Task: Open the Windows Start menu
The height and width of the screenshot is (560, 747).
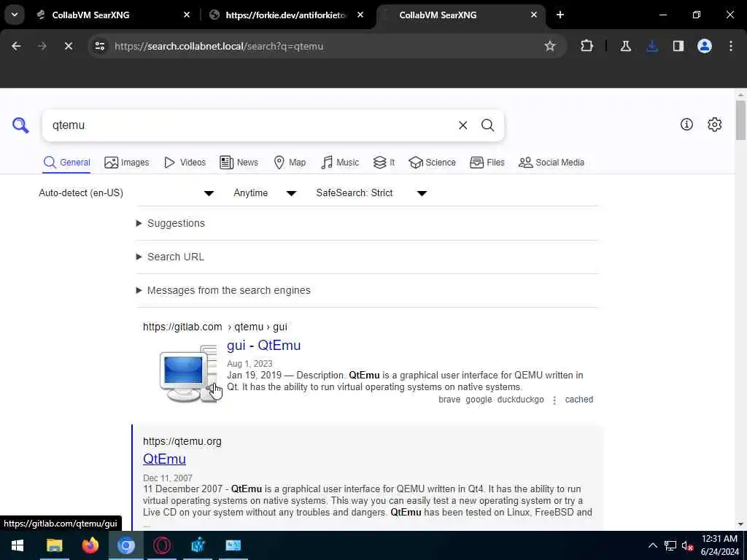Action: [x=18, y=545]
